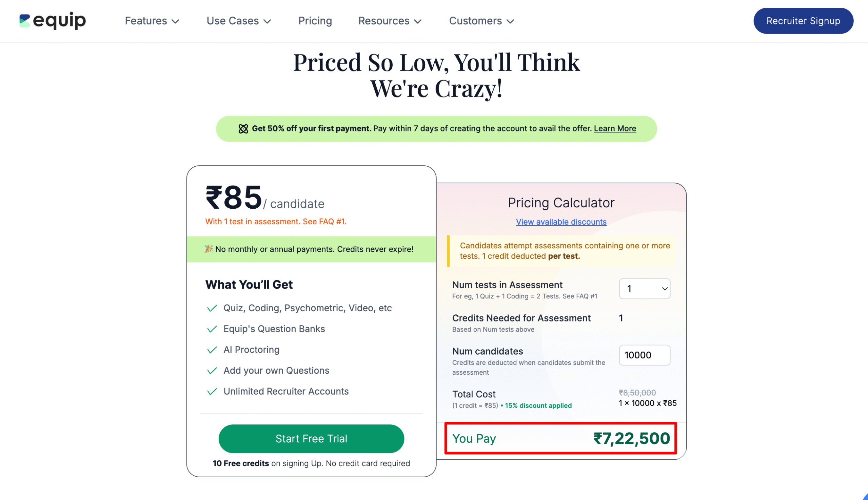Click the checkmark beside Equip's Question Banks
The image size is (868, 500).
click(x=212, y=329)
